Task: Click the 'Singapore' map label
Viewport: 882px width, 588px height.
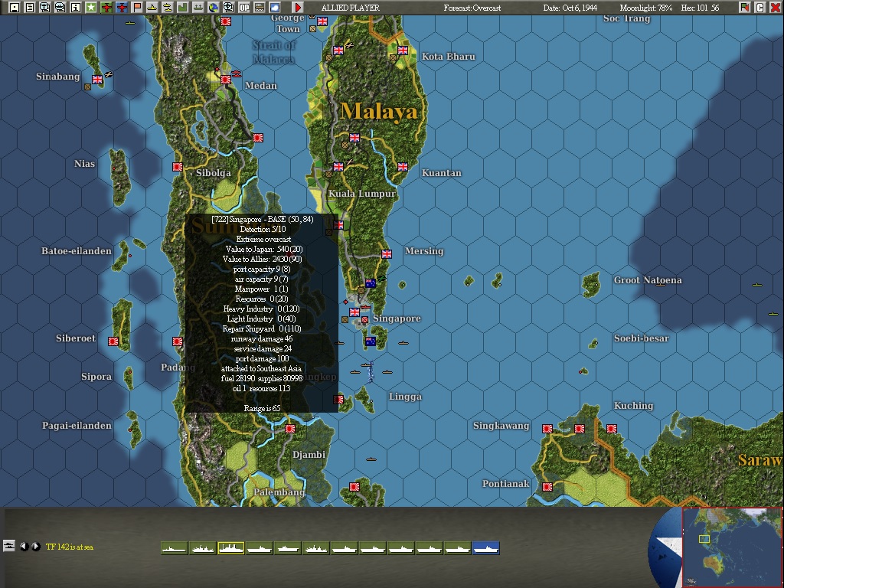Action: tap(397, 318)
